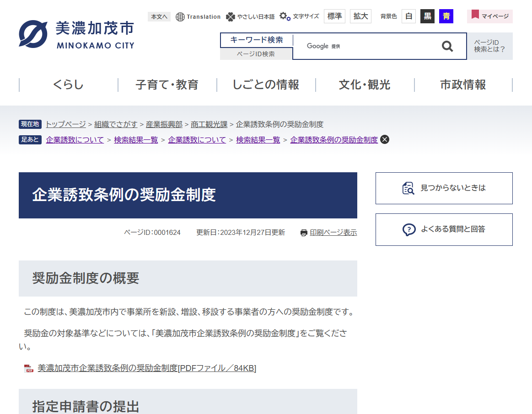532x414 pixels.
Task: Open the 文化・観光 menu
Action: 365,85
